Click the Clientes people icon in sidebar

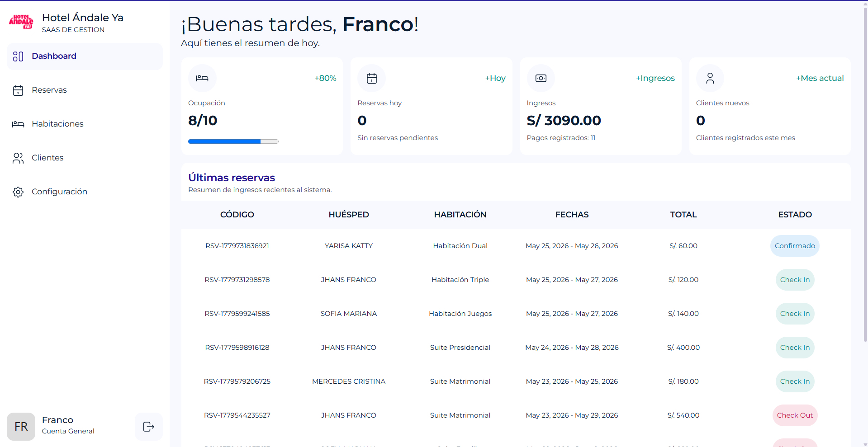coord(18,158)
